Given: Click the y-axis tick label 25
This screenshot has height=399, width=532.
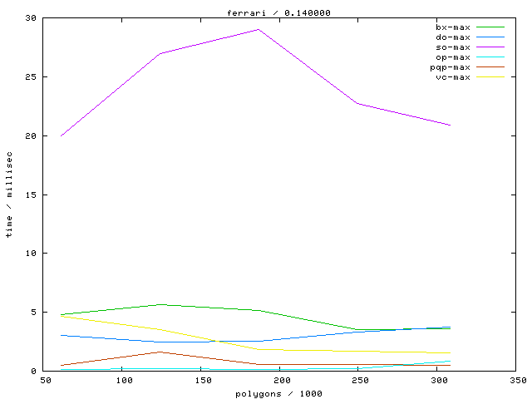Looking at the screenshot, I should (x=30, y=76).
